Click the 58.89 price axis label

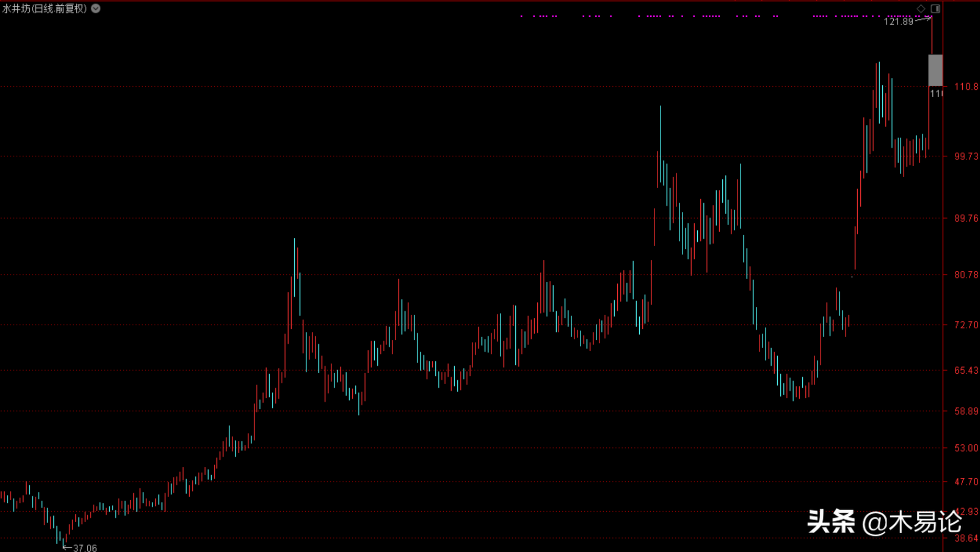pyautogui.click(x=966, y=411)
